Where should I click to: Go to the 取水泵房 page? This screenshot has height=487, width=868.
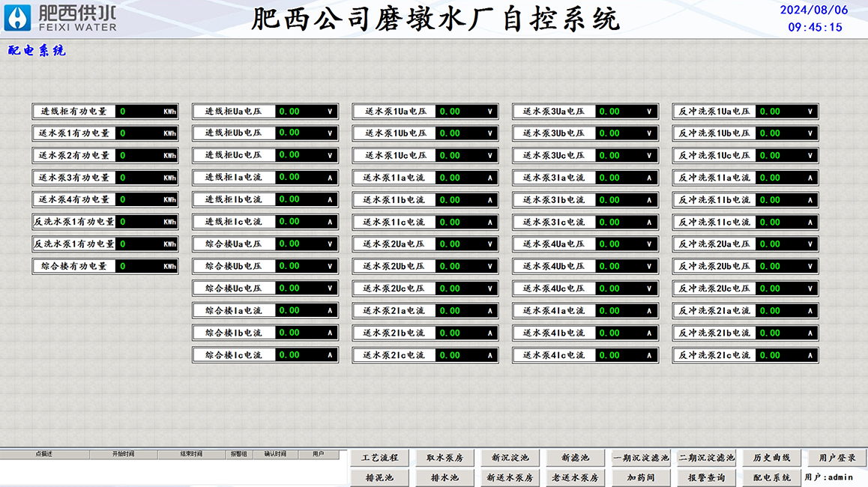click(x=444, y=458)
